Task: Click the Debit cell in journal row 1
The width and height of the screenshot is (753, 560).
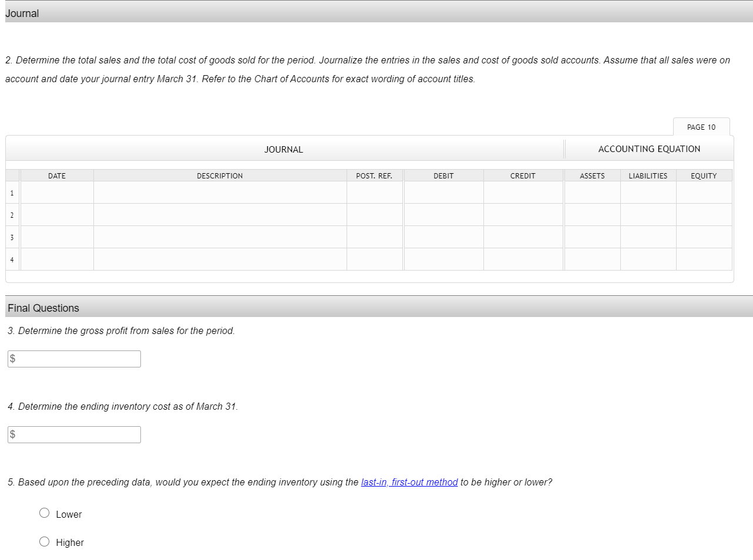Action: 443,193
